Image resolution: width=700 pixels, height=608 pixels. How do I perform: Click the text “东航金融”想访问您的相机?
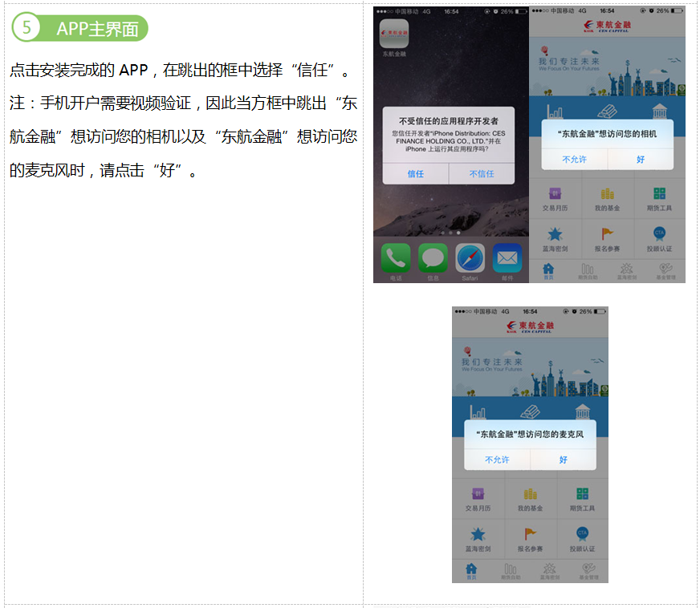point(607,134)
